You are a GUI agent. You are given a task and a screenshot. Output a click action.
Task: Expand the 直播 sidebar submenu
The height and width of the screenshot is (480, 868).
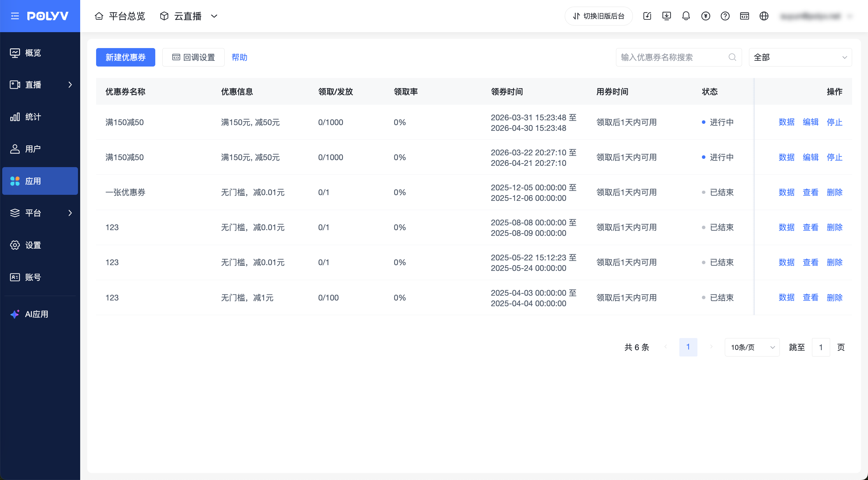pyautogui.click(x=40, y=85)
